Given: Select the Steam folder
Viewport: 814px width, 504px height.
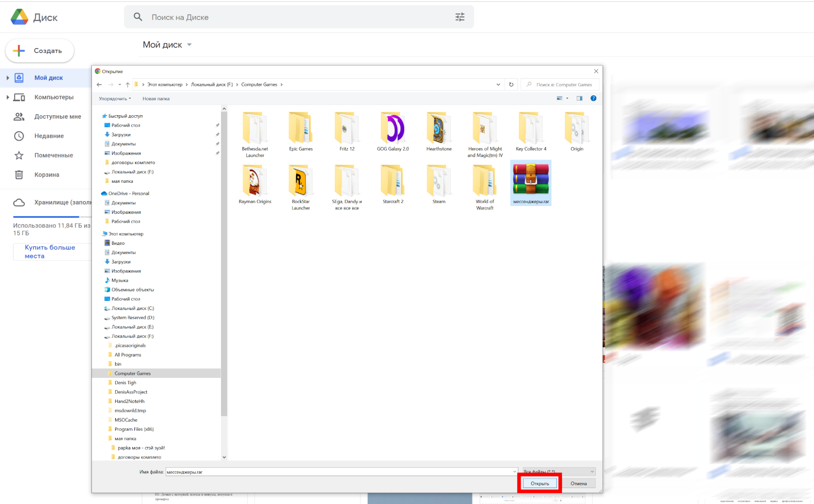Looking at the screenshot, I should (x=439, y=184).
